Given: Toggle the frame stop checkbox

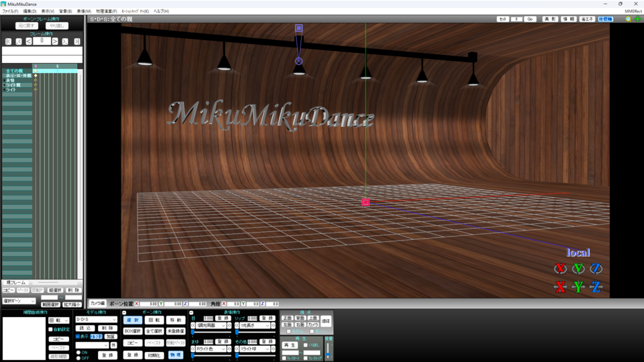Looking at the screenshot, I should click(305, 358).
